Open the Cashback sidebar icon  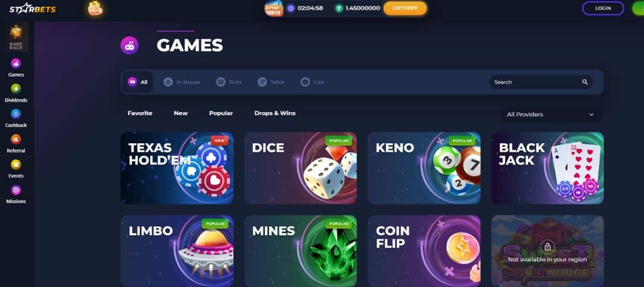16,118
